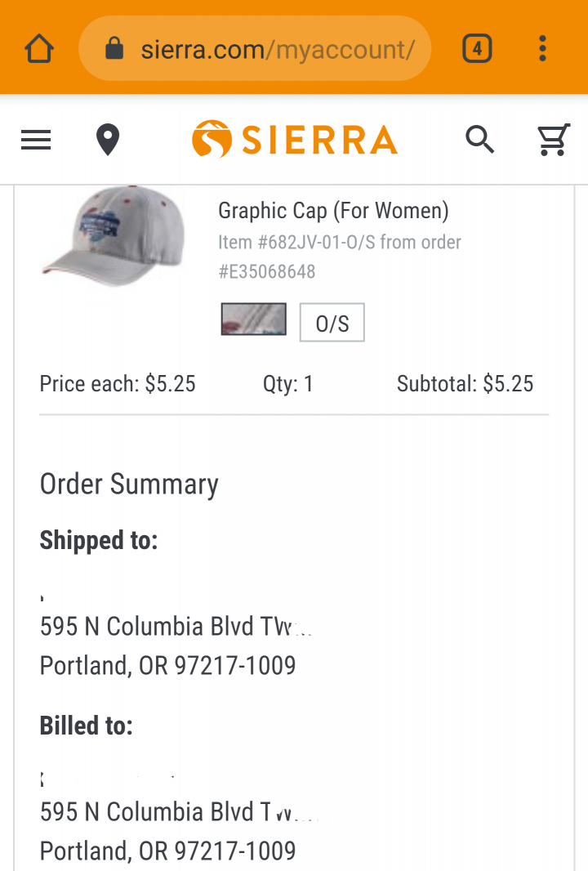Click the Order Summary heading
Viewport: 588px width, 871px height.
point(129,484)
